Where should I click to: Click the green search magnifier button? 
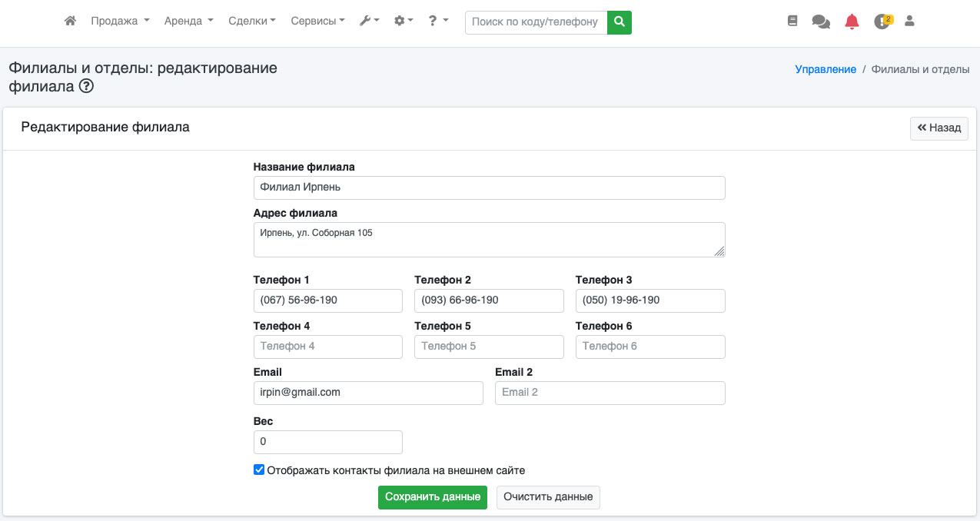[619, 22]
